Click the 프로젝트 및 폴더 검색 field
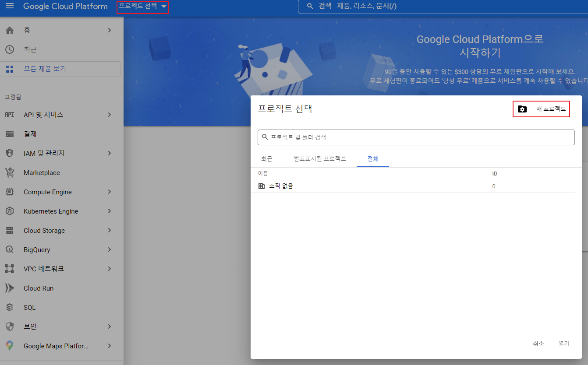Screen dimensions: 588x365 416,137
